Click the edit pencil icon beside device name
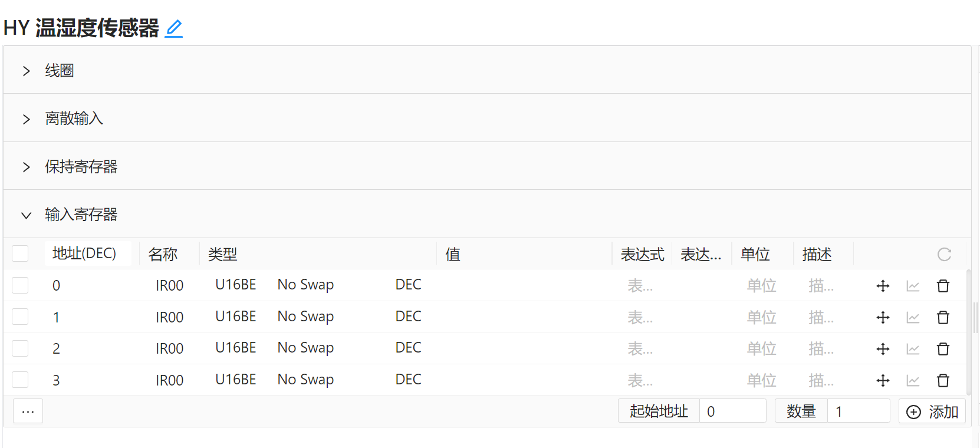The width and height of the screenshot is (980, 448). (x=173, y=28)
